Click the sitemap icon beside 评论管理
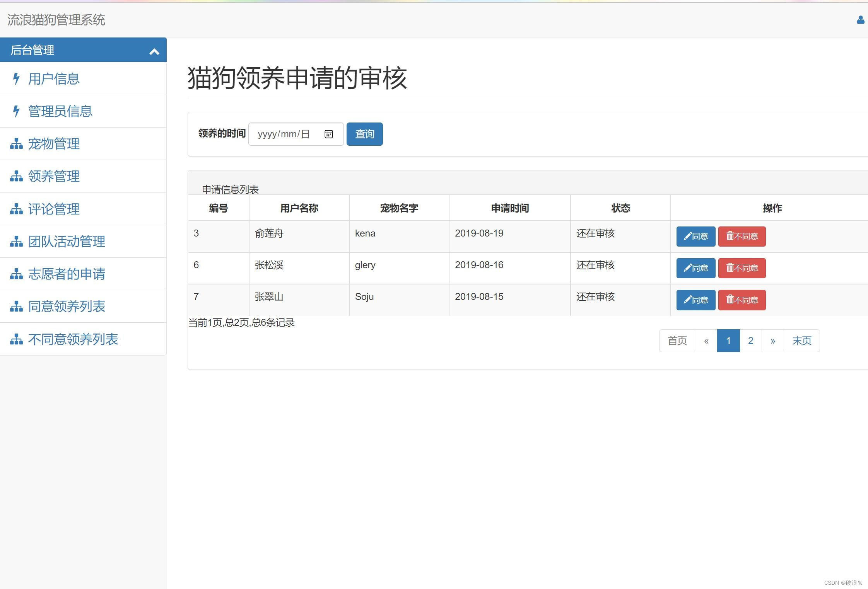The image size is (868, 589). [16, 209]
